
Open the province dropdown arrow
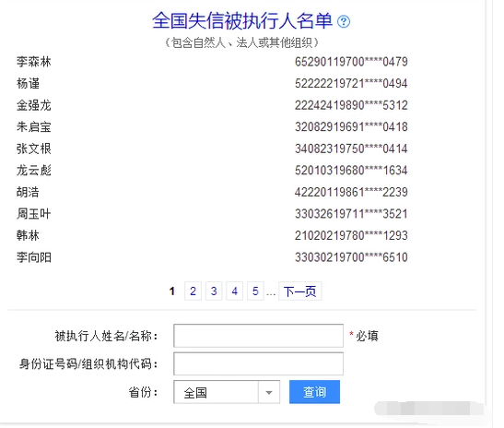tap(269, 392)
